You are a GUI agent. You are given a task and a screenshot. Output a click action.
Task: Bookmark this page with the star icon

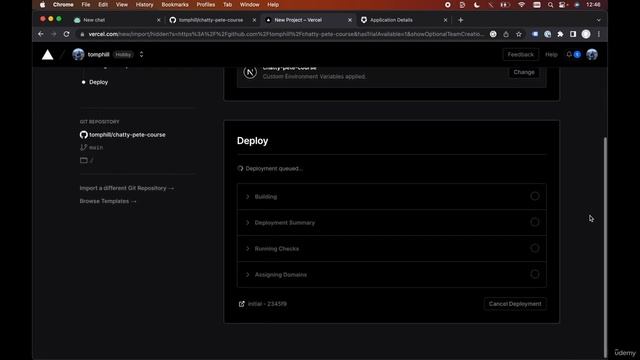point(519,34)
